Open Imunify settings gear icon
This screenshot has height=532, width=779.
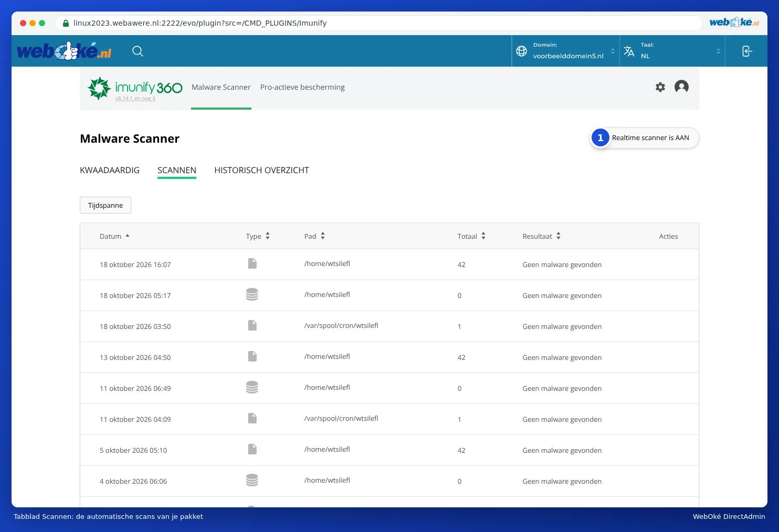pyautogui.click(x=660, y=87)
